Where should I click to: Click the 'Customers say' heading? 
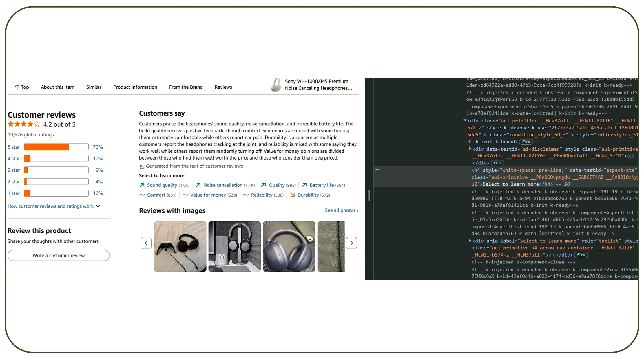[162, 113]
